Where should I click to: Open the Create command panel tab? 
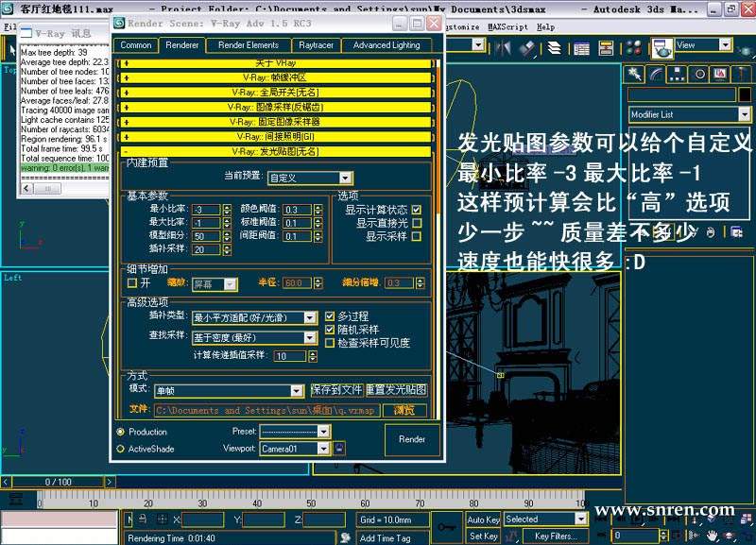(x=635, y=74)
